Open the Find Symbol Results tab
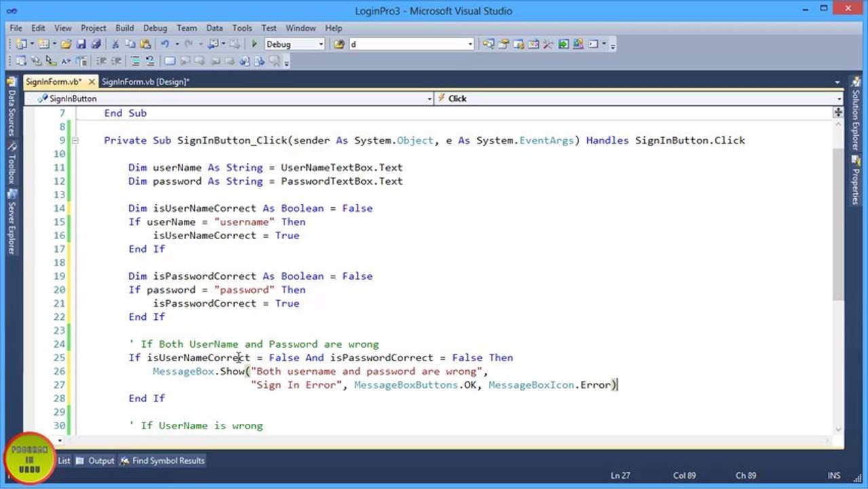The height and width of the screenshot is (489, 868). [162, 460]
